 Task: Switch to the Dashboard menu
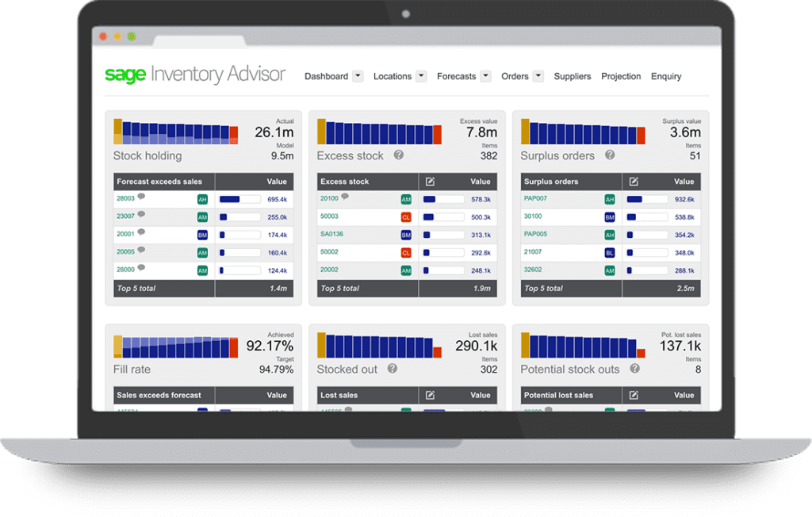pyautogui.click(x=327, y=76)
